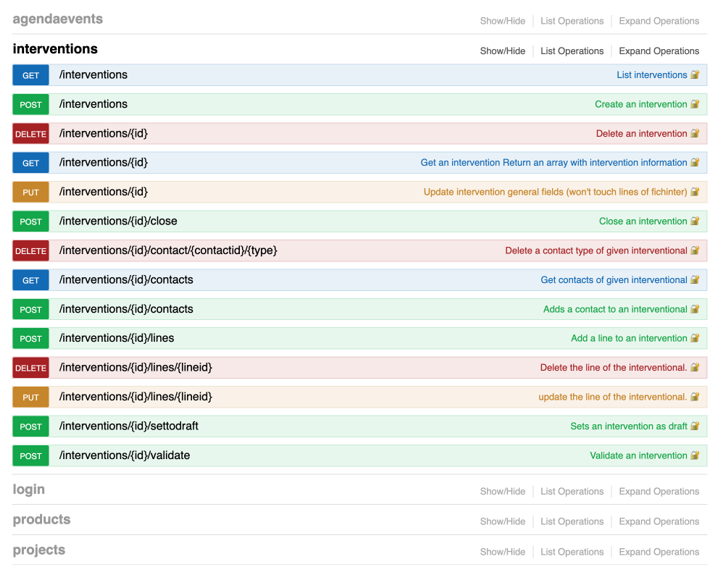
Task: Click lock icon beside Add a line
Action: click(x=695, y=338)
